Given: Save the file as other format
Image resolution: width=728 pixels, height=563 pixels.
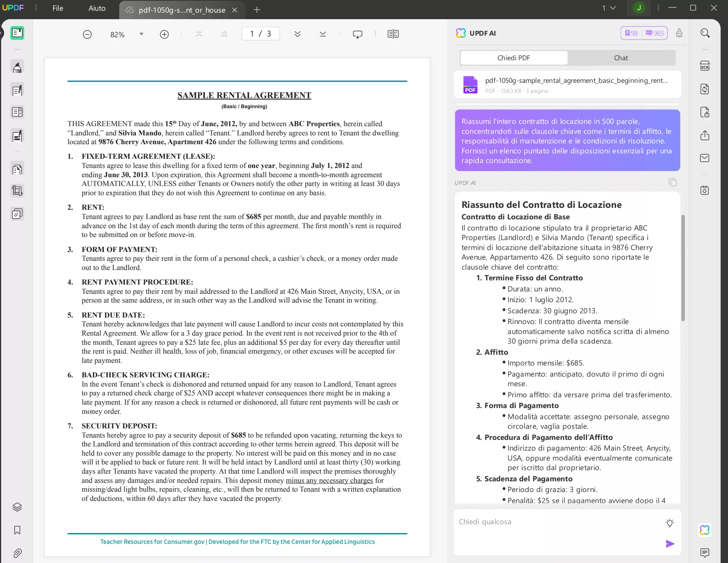Looking at the screenshot, I should pyautogui.click(x=705, y=190).
